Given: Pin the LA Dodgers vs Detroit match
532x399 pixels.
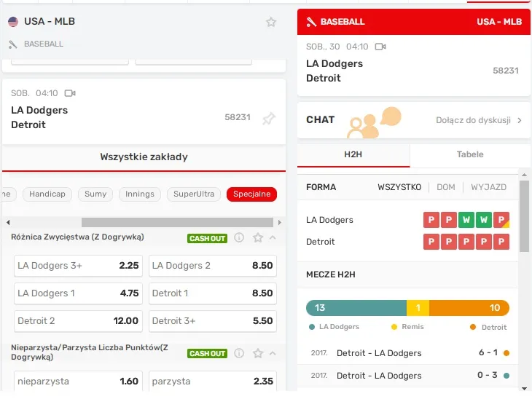Looking at the screenshot, I should (x=269, y=118).
